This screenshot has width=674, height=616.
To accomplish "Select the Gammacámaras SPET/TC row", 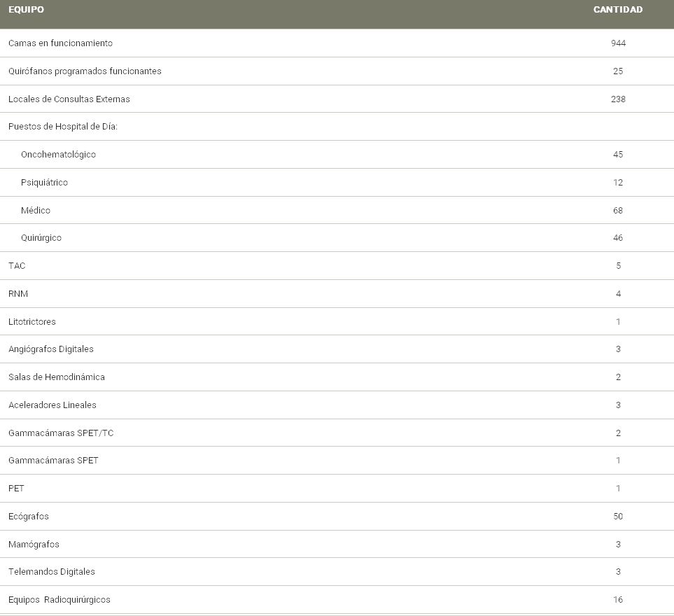I will [61, 433].
